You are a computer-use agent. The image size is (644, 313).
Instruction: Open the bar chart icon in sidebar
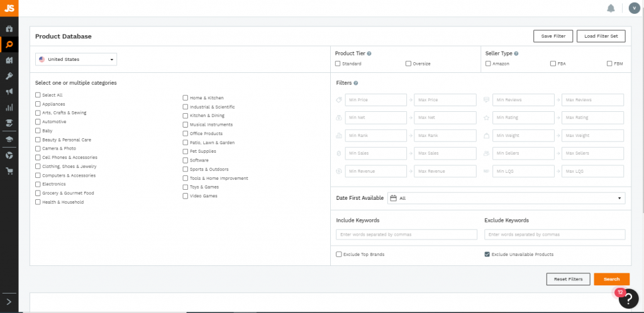coord(9,107)
